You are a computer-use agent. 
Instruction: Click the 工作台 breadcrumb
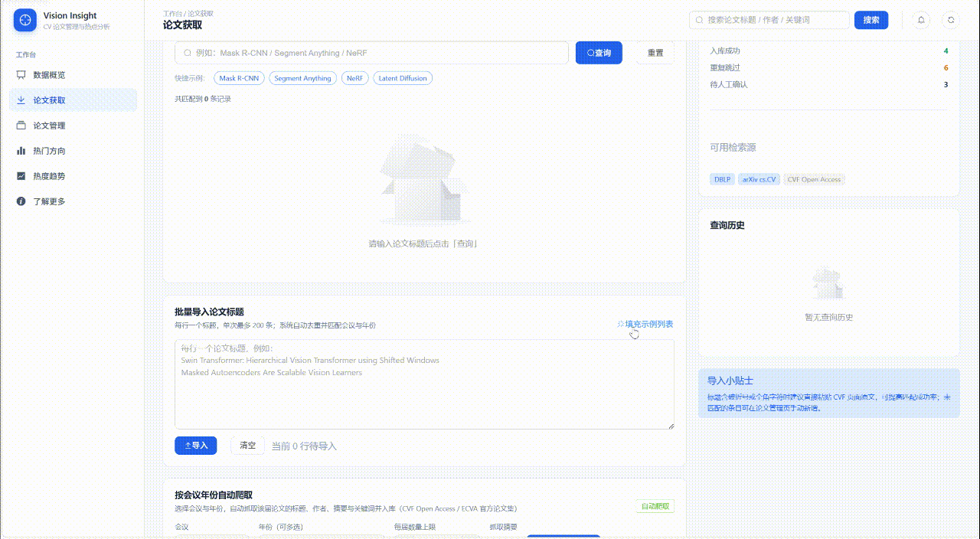pos(173,14)
